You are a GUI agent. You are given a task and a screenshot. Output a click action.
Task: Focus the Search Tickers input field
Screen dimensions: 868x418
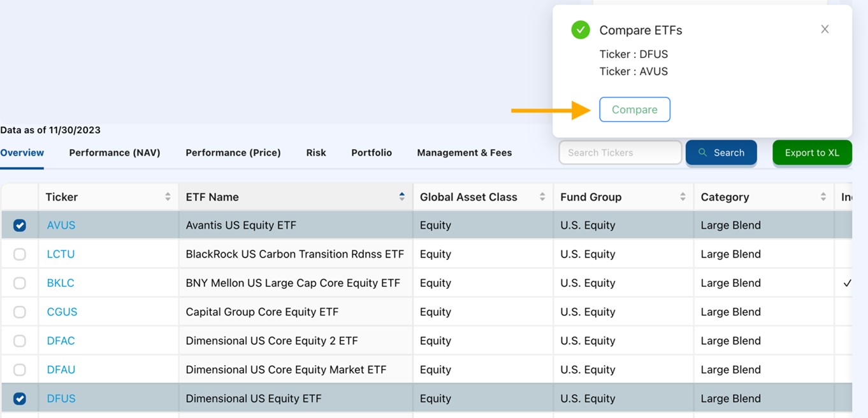click(620, 153)
